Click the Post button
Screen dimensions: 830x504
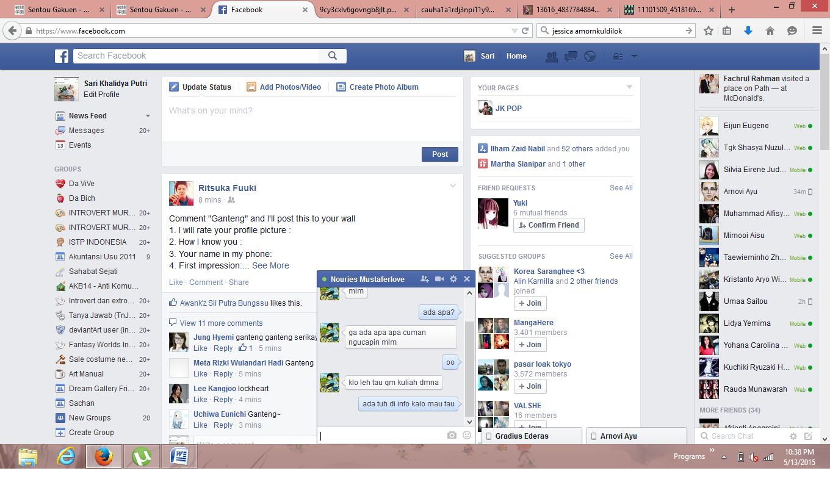(x=440, y=154)
